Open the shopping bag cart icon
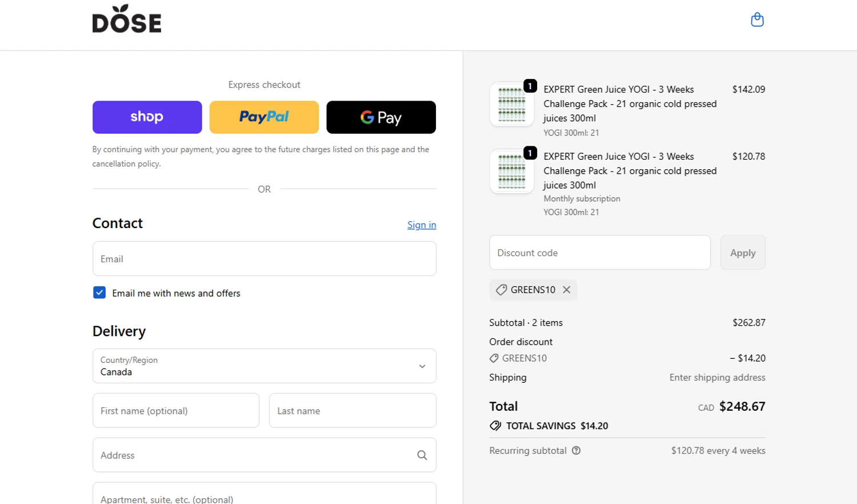This screenshot has width=857, height=504. pyautogui.click(x=757, y=20)
